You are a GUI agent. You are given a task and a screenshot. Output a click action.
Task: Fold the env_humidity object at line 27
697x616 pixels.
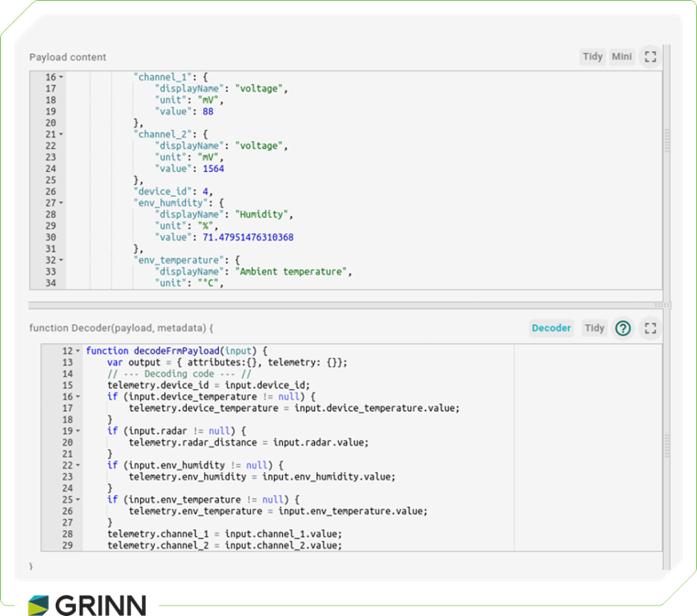(x=61, y=203)
